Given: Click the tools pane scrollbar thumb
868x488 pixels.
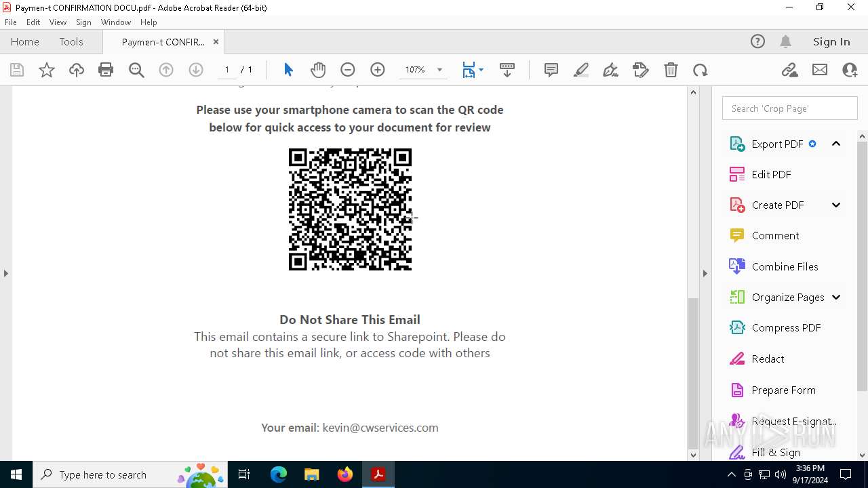Looking at the screenshot, I should pos(862,266).
